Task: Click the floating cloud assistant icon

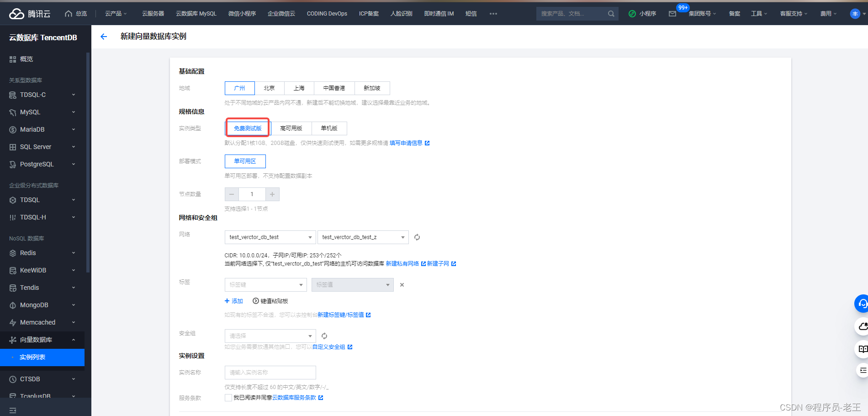Action: 862,326
